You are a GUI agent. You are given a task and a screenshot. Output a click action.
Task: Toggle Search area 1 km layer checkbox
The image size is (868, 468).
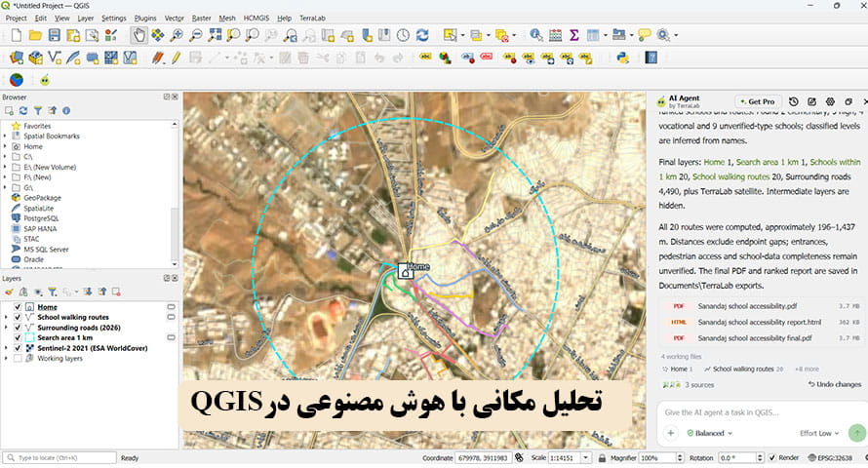click(18, 338)
